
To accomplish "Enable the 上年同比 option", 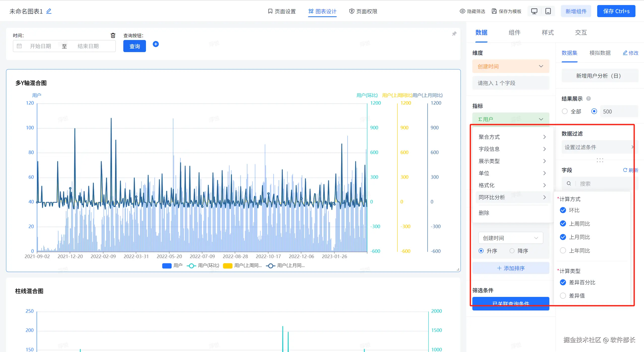I will click(x=563, y=251).
